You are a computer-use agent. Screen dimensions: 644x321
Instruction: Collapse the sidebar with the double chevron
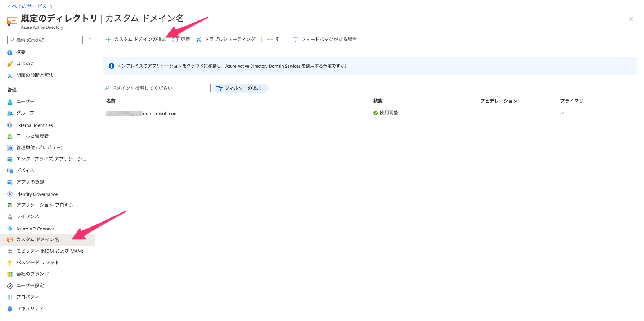[x=90, y=40]
